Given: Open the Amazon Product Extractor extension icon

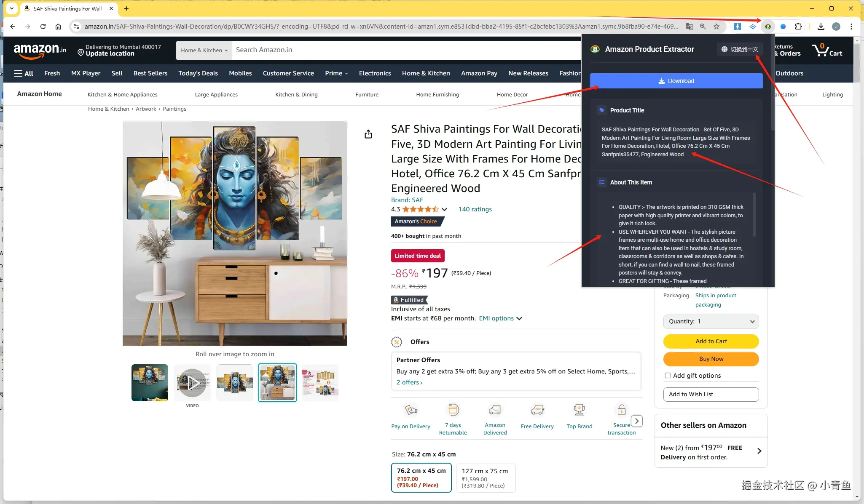Looking at the screenshot, I should pyautogui.click(x=768, y=27).
